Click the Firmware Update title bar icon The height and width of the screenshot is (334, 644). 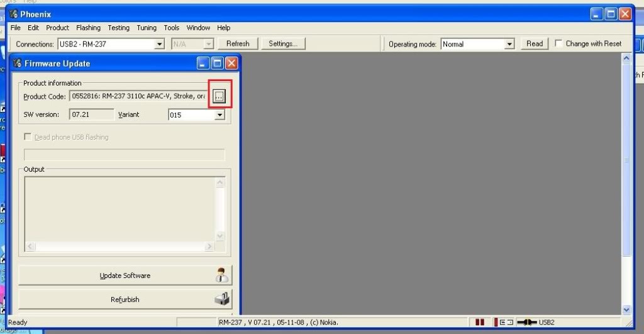coord(17,64)
